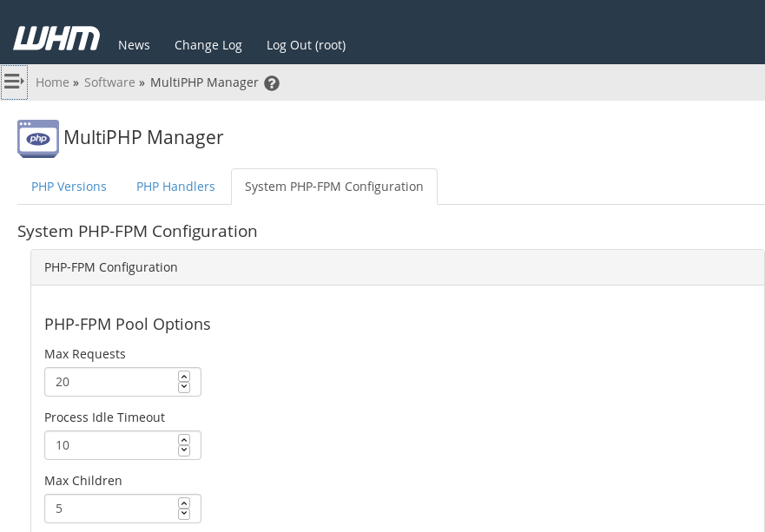Click the Max Requests input field

pos(122,382)
